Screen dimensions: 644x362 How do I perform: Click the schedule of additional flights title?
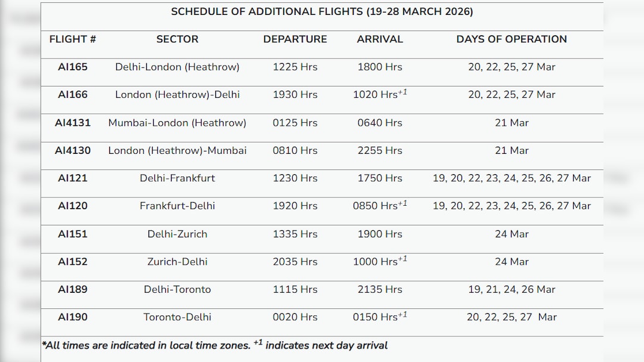point(322,12)
